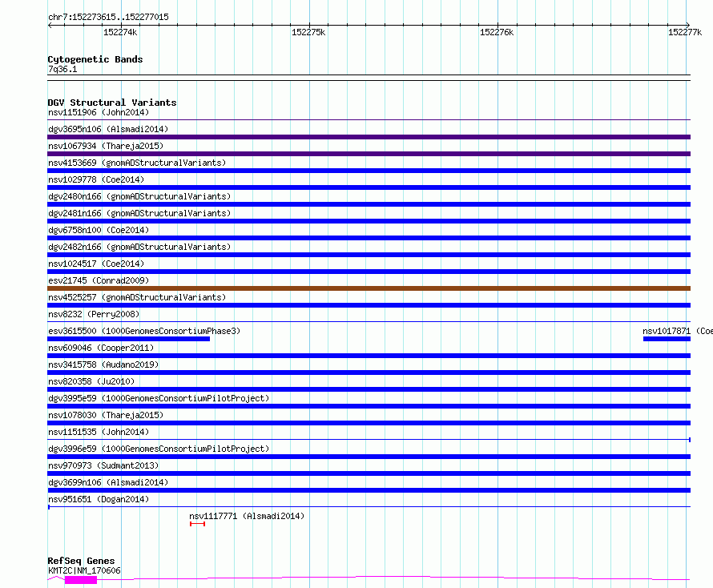Select variant nsv1067934 (Thareja2015)
Image resolution: width=713 pixels, height=588 pixels.
point(106,146)
